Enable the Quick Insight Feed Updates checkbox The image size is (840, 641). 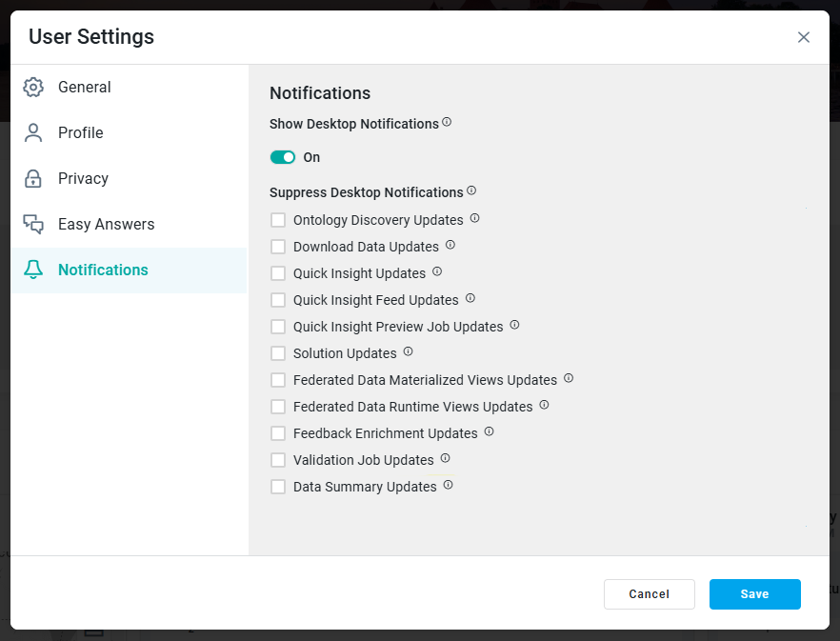coord(278,300)
